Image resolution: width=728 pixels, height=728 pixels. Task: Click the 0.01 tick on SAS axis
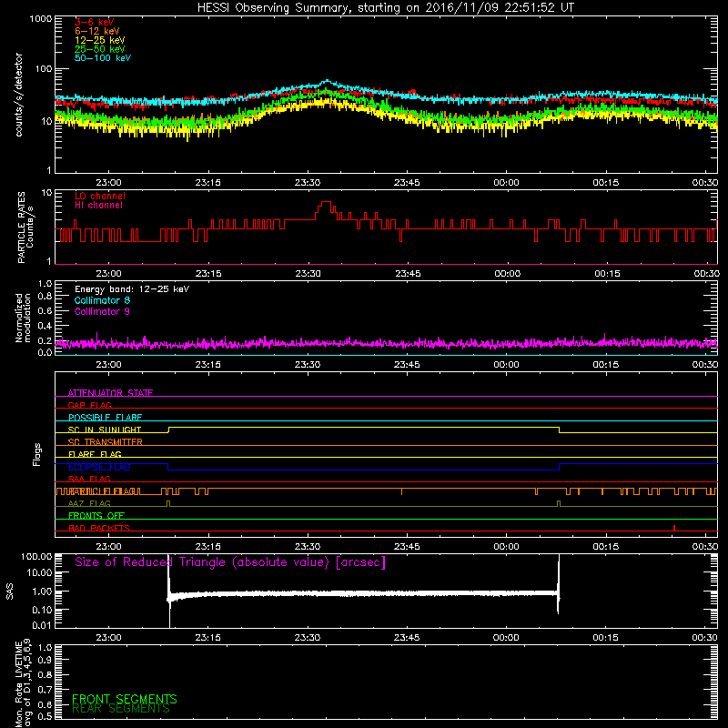[x=42, y=625]
